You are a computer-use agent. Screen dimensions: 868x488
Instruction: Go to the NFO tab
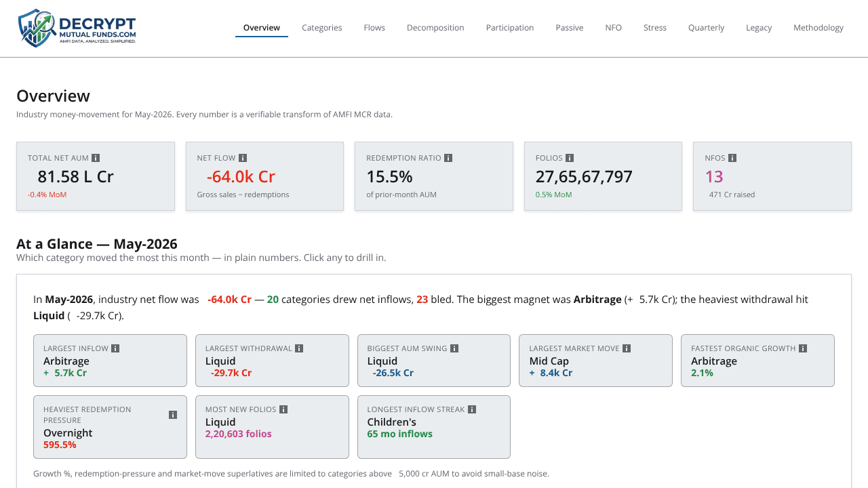(614, 28)
